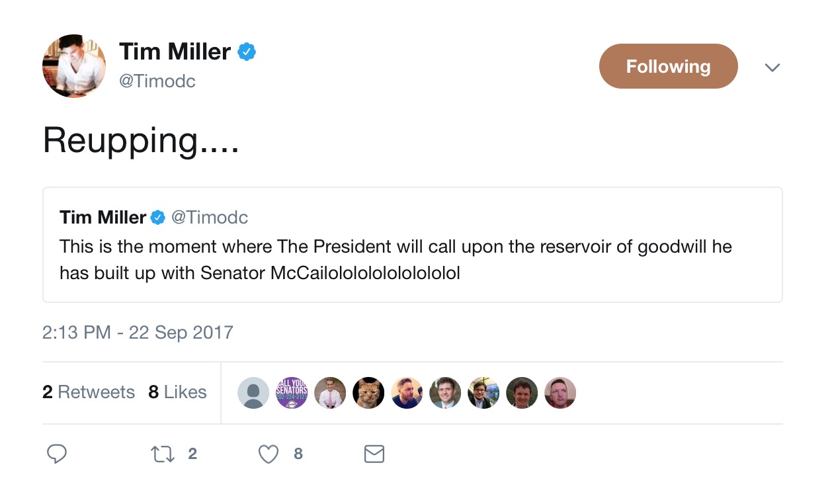The width and height of the screenshot is (832, 504).
Task: Click the reply speech bubble icon
Action: tap(57, 454)
